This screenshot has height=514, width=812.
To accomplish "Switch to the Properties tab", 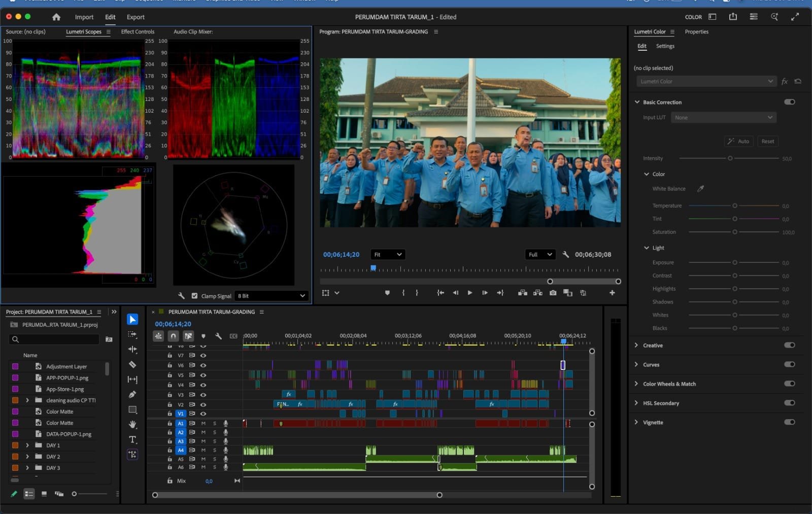I will 696,31.
